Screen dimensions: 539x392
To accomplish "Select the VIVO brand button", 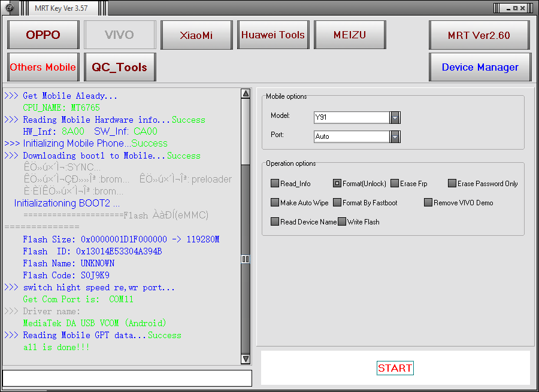I will click(120, 35).
